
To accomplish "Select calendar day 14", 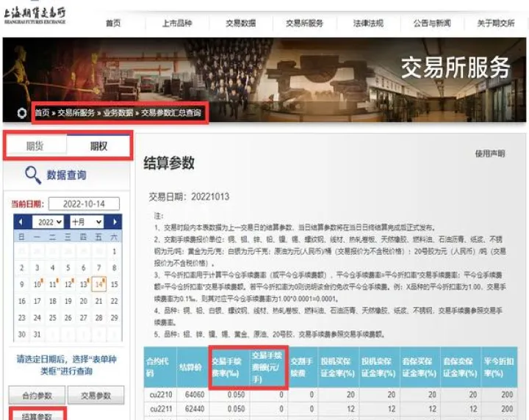I will click(x=99, y=284).
